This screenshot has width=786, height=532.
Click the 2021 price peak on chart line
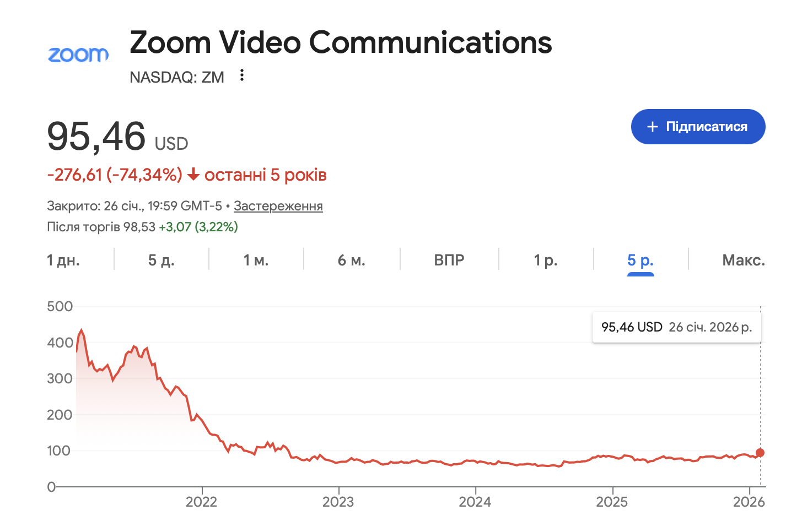[x=82, y=330]
